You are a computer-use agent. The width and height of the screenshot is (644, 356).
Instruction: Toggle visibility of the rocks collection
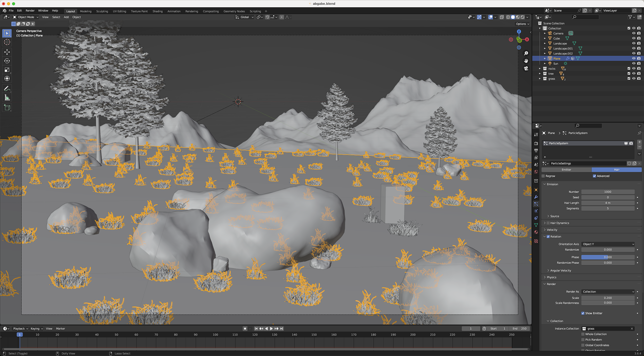coord(634,69)
